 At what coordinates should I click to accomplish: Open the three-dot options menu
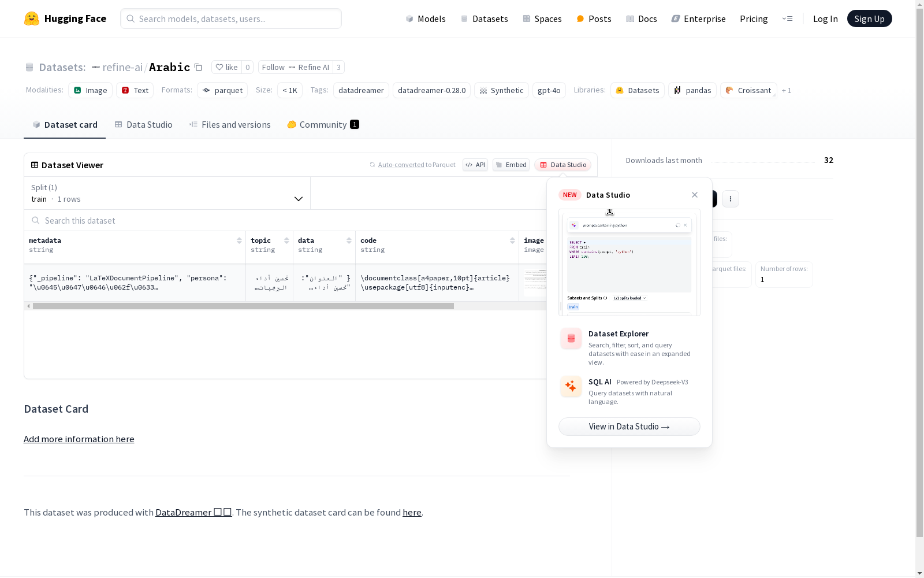tap(731, 199)
